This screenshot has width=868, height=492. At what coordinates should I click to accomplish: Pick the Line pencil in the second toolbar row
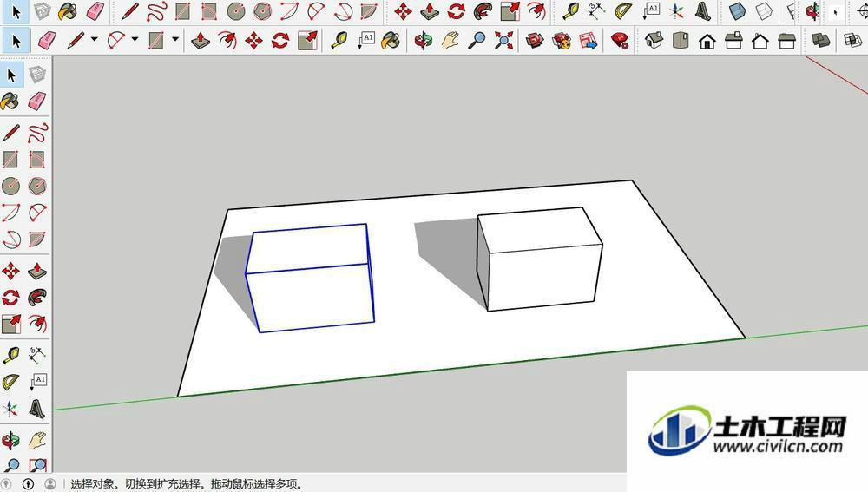pos(76,41)
